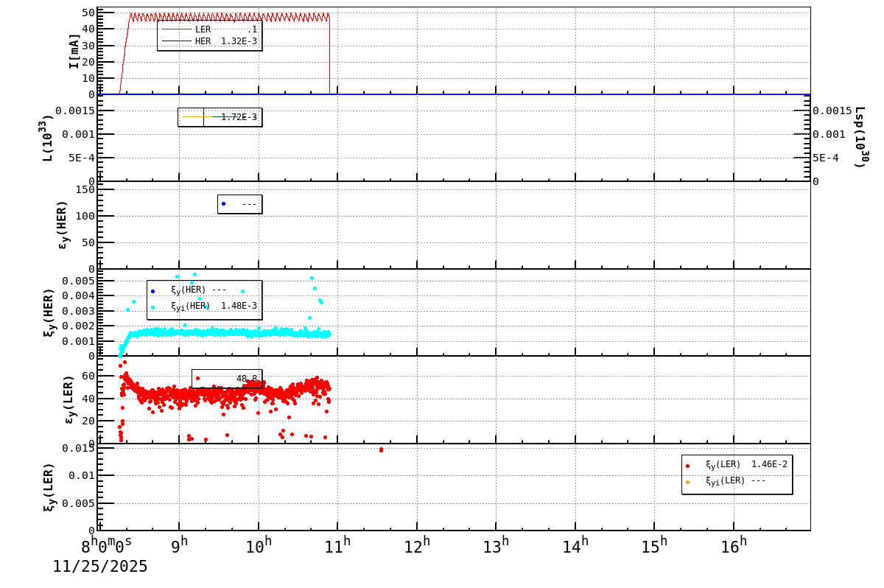This screenshot has height=588, width=884.
Task: Click the orange ξyi(LER) legend marker
Action: point(687,482)
